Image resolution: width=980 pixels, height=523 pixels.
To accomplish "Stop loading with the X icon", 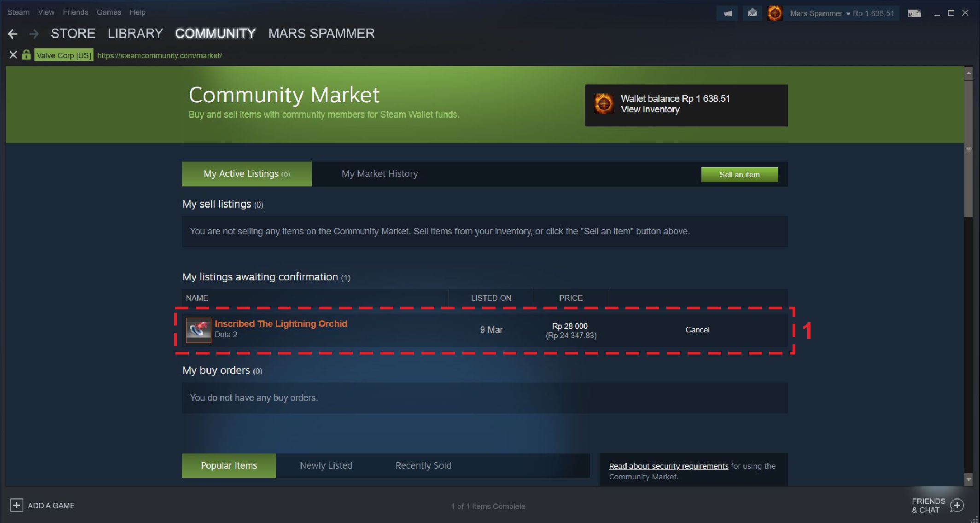I will pyautogui.click(x=13, y=55).
